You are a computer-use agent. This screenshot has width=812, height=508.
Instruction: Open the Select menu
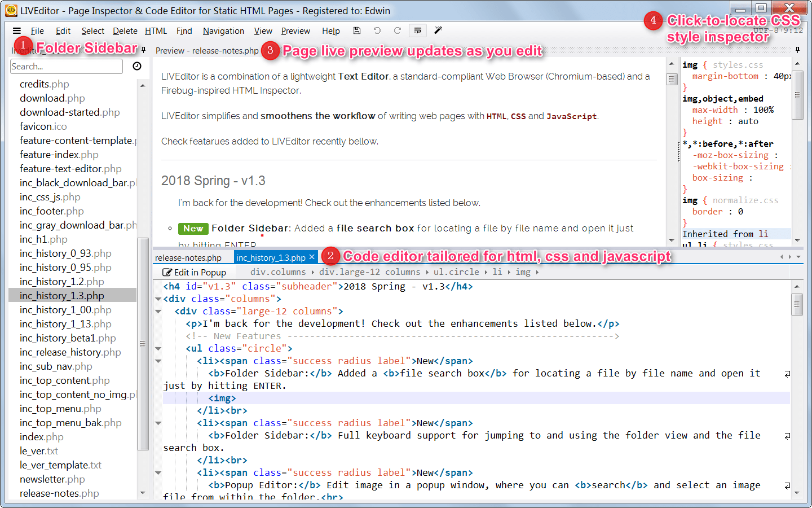(92, 31)
